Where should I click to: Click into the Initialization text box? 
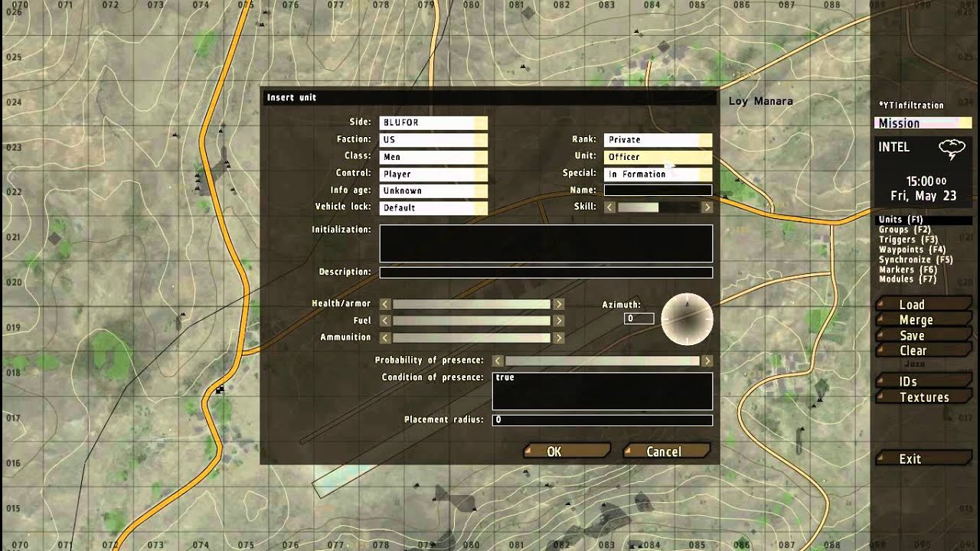546,243
